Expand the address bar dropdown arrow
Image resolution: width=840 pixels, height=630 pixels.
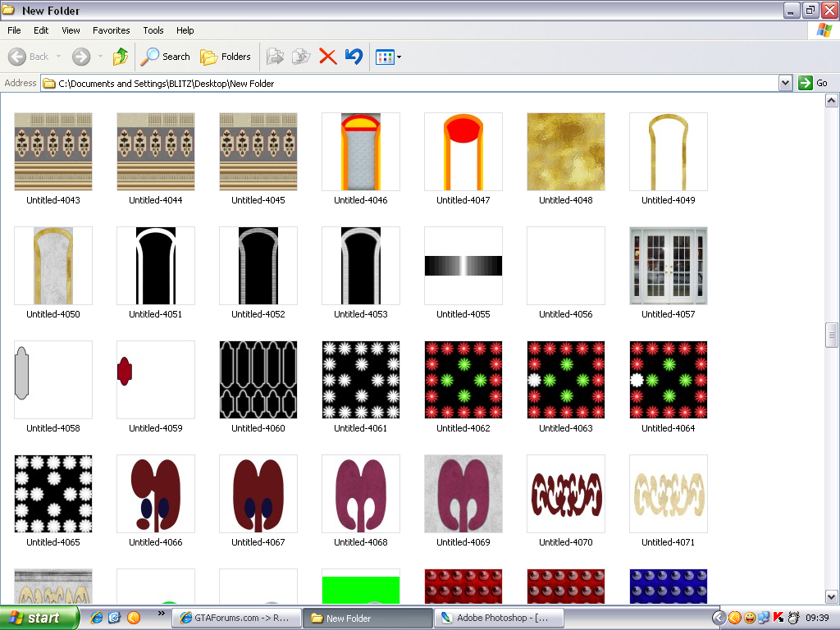[785, 83]
